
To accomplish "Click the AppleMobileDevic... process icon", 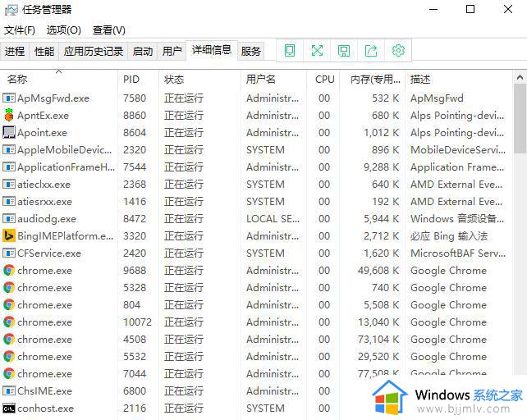I will tap(9, 149).
